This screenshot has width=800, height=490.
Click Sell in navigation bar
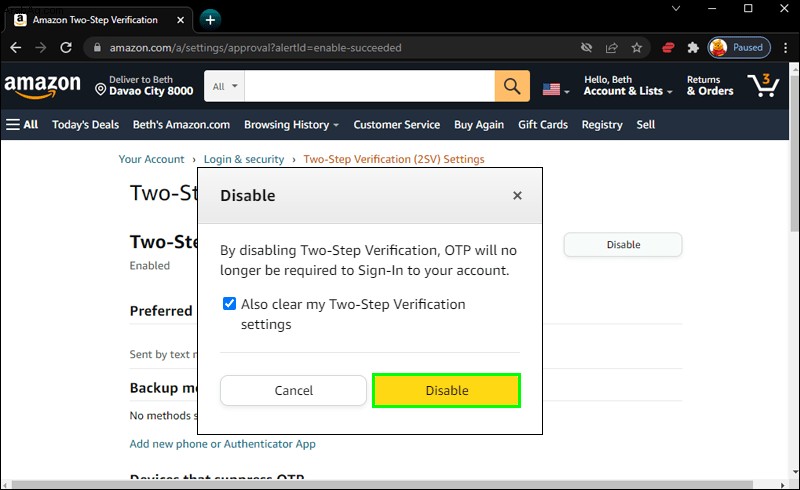[x=645, y=125]
